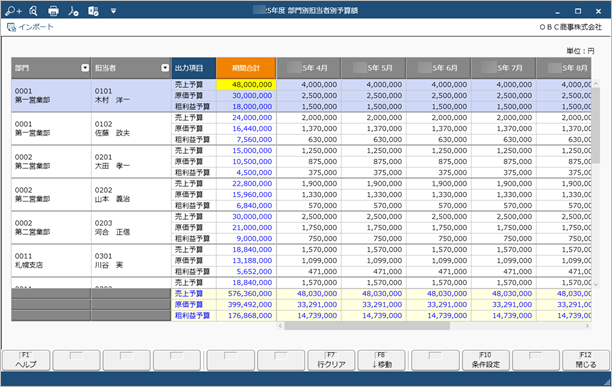The image size is (612, 387).
Task: Export to PDF using the Acrobat icon
Action: click(x=73, y=11)
